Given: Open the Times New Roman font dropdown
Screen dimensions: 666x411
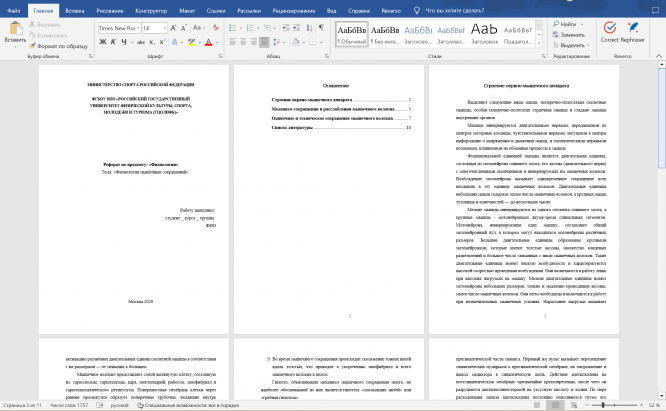Looking at the screenshot, I should 119,28.
